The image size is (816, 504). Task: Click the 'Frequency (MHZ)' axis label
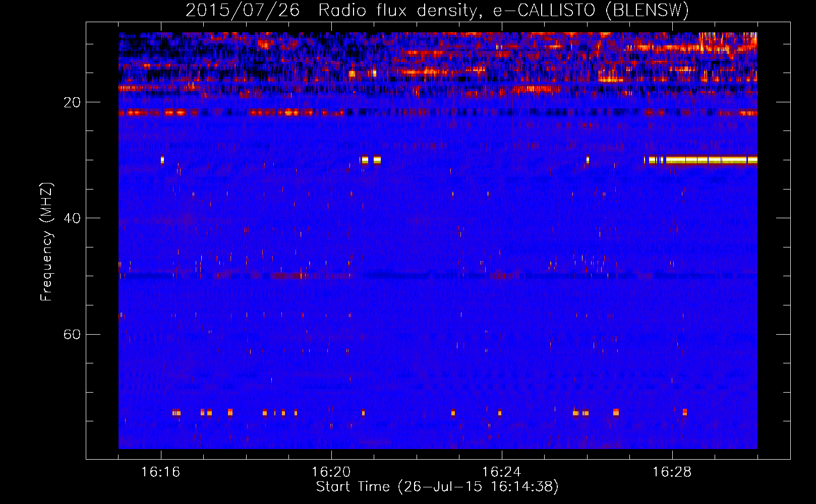point(46,241)
